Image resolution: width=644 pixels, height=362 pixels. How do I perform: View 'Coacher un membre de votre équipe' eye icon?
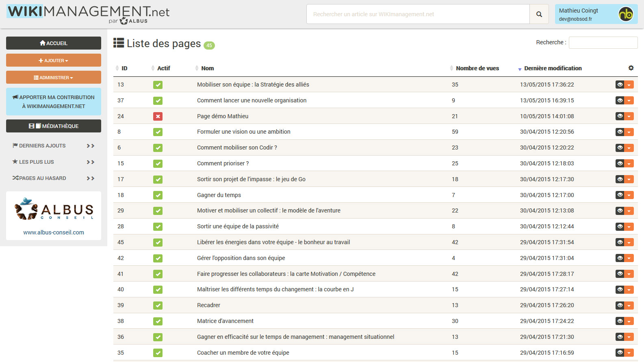[x=620, y=353]
